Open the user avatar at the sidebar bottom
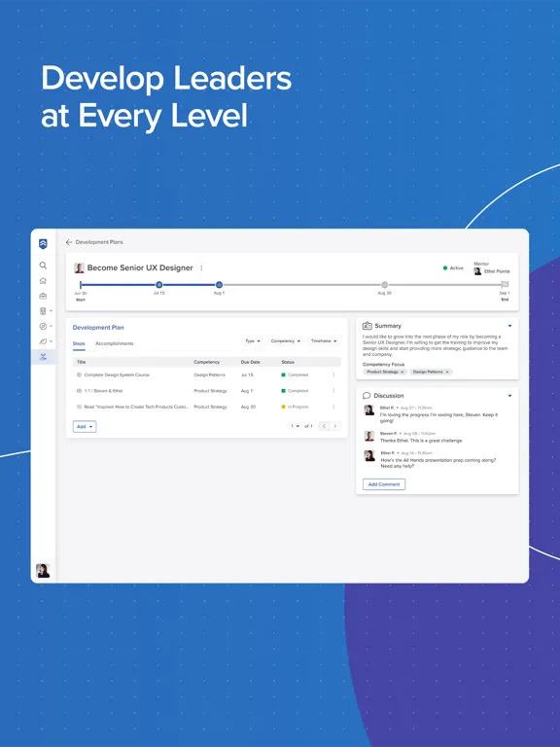Viewport: 560px width, 747px height. [43, 570]
